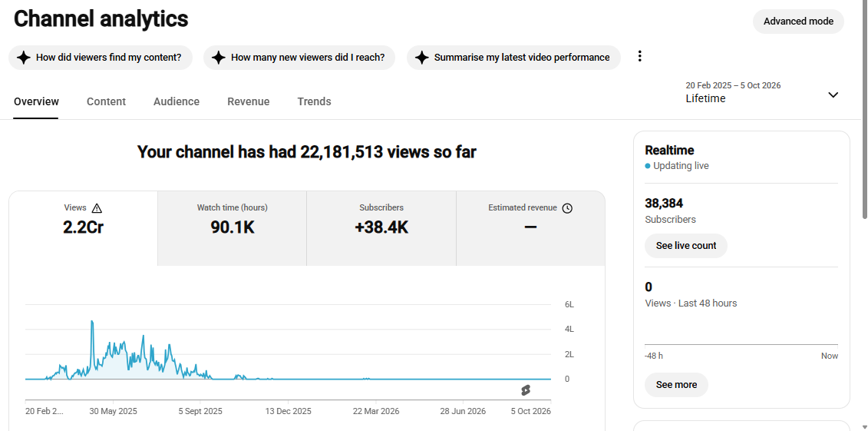Go to the Revenue tab
Image resolution: width=868 pixels, height=431 pixels.
tap(249, 101)
